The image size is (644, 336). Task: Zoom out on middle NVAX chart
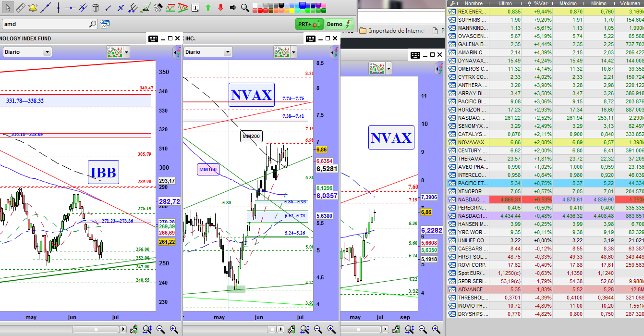click(x=318, y=329)
